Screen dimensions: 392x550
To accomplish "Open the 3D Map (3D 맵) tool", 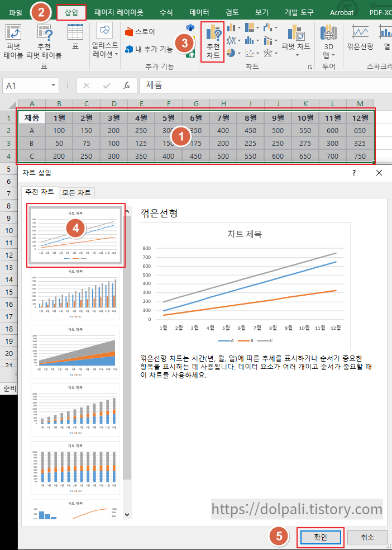I will click(x=328, y=41).
